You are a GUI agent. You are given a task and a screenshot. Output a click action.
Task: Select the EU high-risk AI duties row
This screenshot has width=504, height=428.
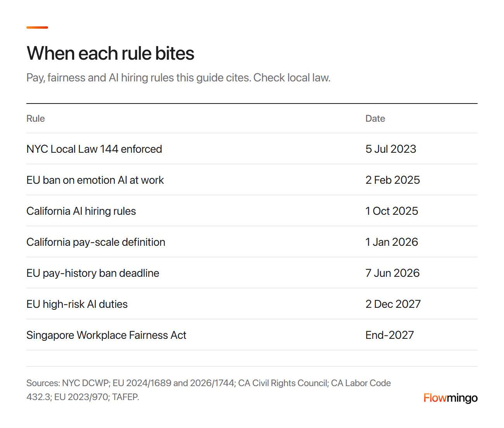pos(252,304)
